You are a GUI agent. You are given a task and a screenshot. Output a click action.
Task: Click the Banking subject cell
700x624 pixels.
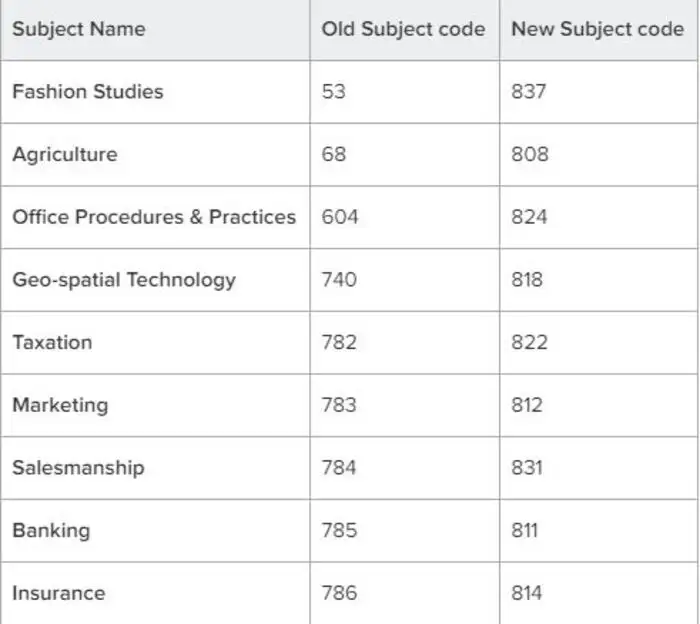click(51, 530)
